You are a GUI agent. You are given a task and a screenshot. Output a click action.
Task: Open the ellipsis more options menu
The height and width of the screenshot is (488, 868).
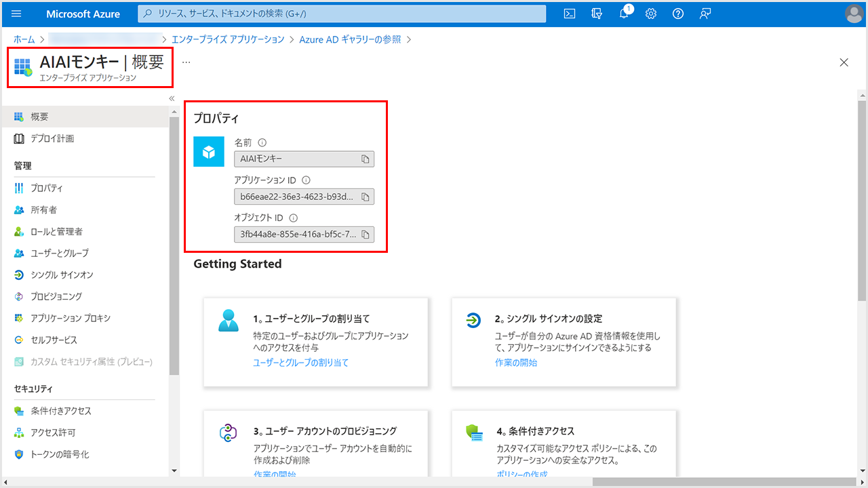tap(186, 62)
